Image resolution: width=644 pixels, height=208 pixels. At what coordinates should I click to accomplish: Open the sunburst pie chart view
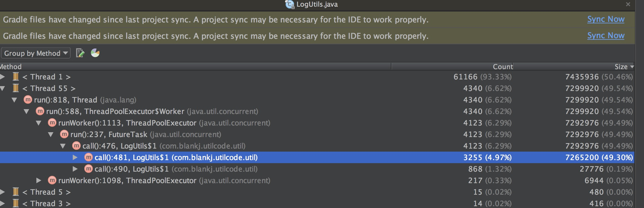[x=95, y=53]
